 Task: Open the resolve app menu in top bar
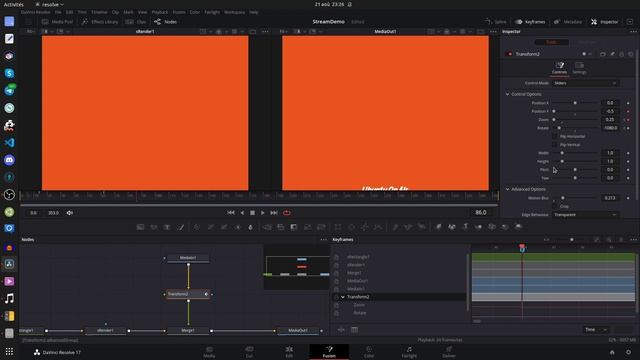pyautogui.click(x=49, y=4)
